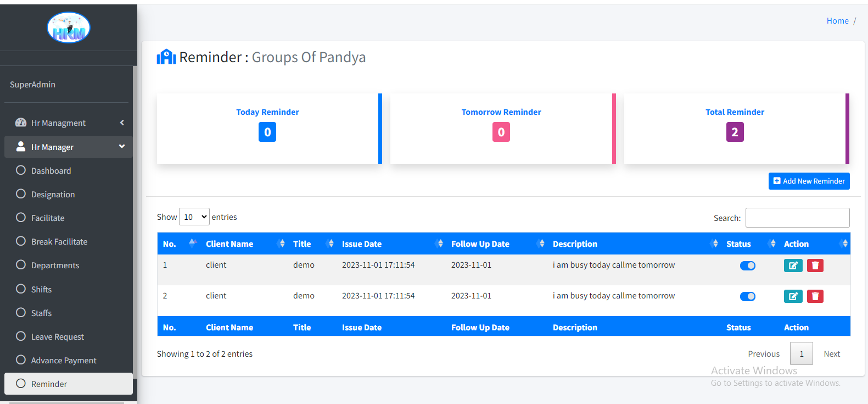Click the Hr Managment dashboard gauge icon
The width and height of the screenshot is (868, 404).
(21, 123)
